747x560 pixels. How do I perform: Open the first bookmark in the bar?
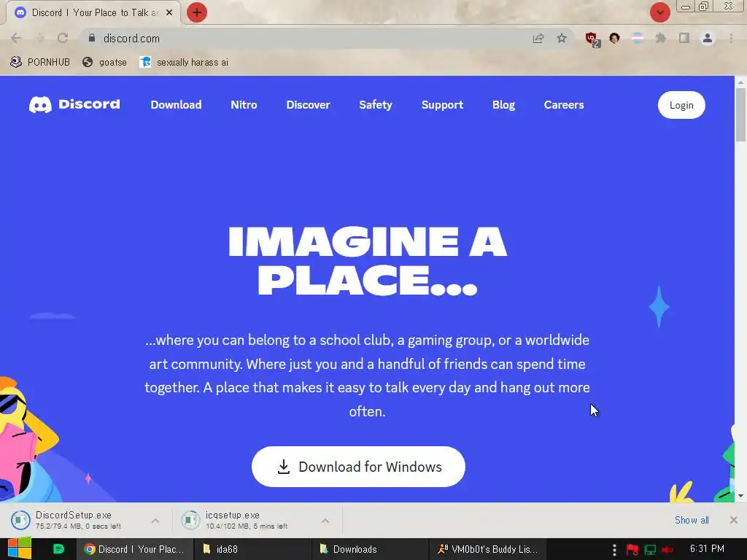pyautogui.click(x=40, y=62)
